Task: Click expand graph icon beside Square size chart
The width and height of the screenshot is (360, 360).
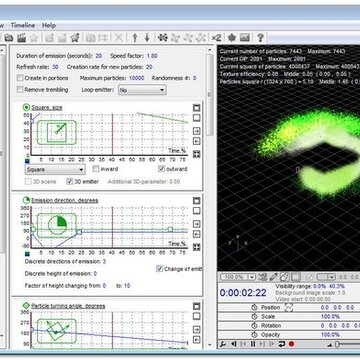Action: click(x=197, y=154)
